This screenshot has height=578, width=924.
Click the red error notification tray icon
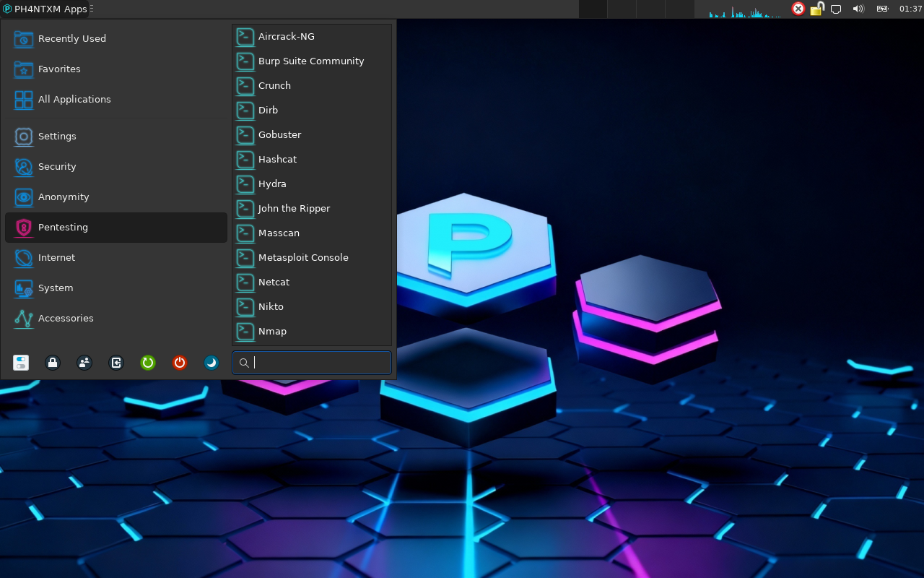pos(798,9)
